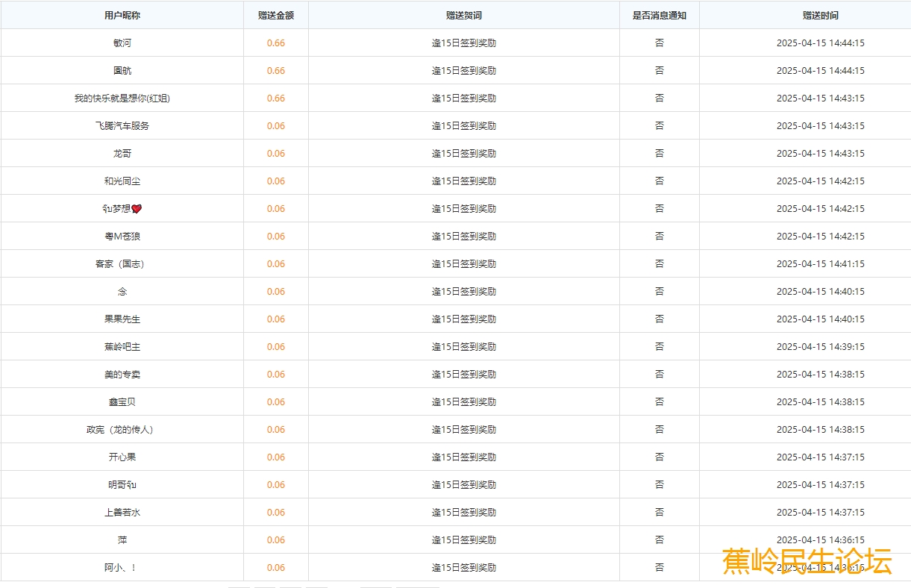Click the gift time in 上善若水's row
This screenshot has height=588, width=911.
[x=820, y=513]
